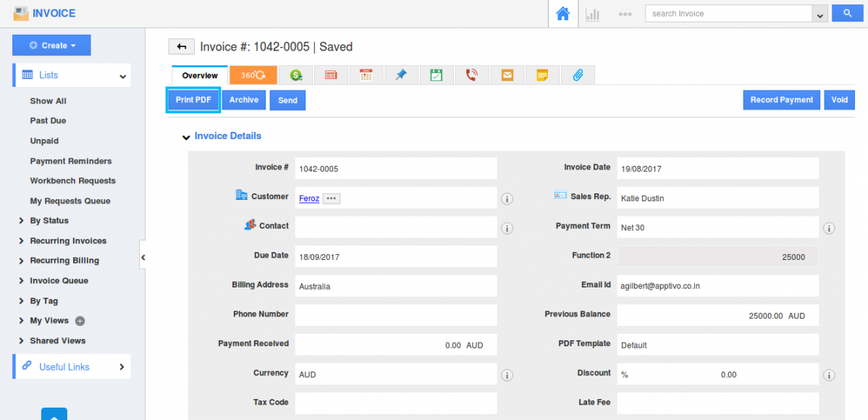The width and height of the screenshot is (868, 420).
Task: Click the blue search magnifier button
Action: [x=848, y=13]
